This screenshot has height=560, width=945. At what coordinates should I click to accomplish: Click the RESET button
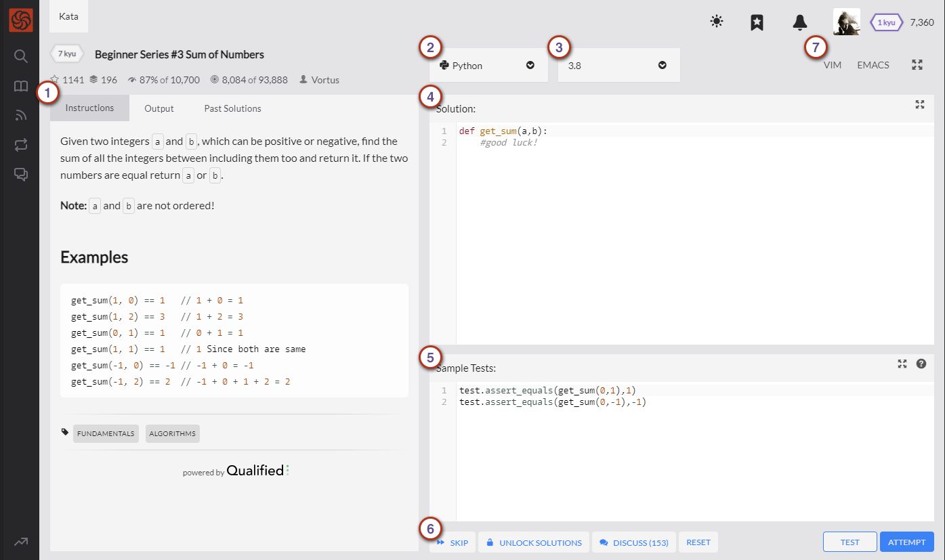(x=698, y=542)
